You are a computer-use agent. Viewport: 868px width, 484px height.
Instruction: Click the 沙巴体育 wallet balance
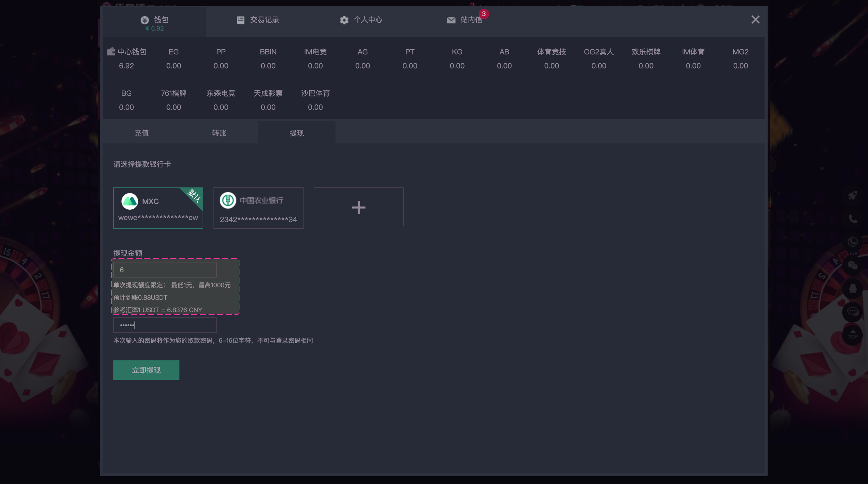pos(315,107)
